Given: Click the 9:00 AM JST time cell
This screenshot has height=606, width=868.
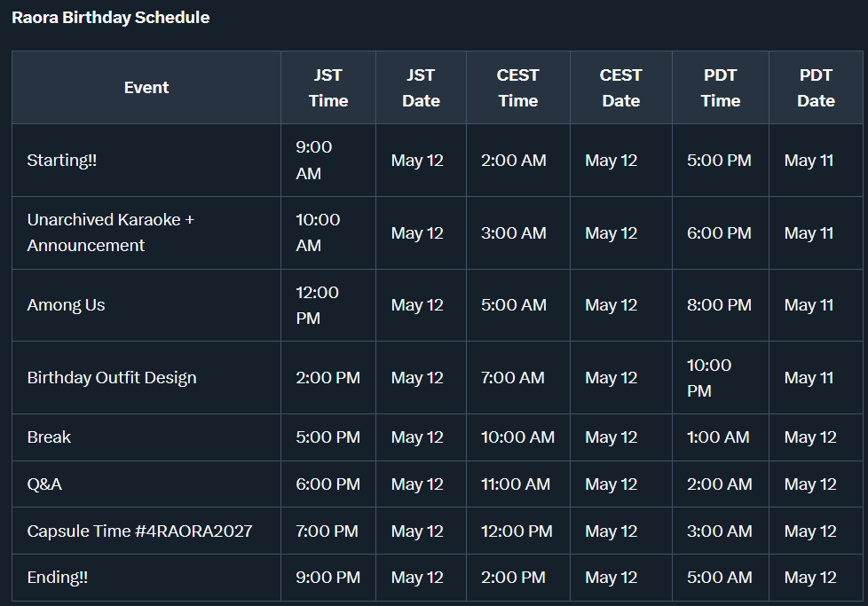Looking at the screenshot, I should pyautogui.click(x=314, y=161).
